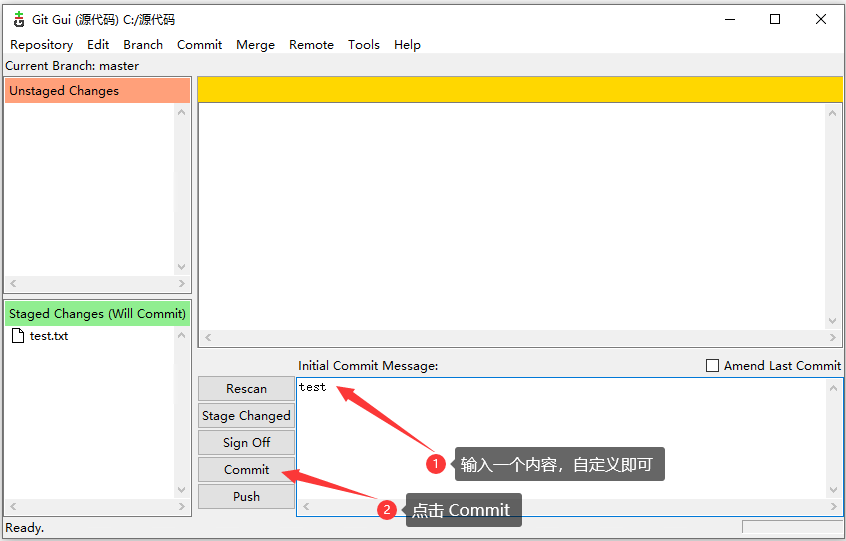Click the left arrow of diff pane horizontal scrollbar
The image size is (846, 541).
[x=208, y=337]
